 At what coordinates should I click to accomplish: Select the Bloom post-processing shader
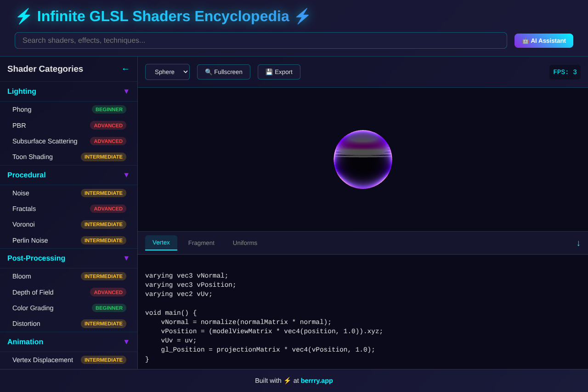(x=22, y=276)
